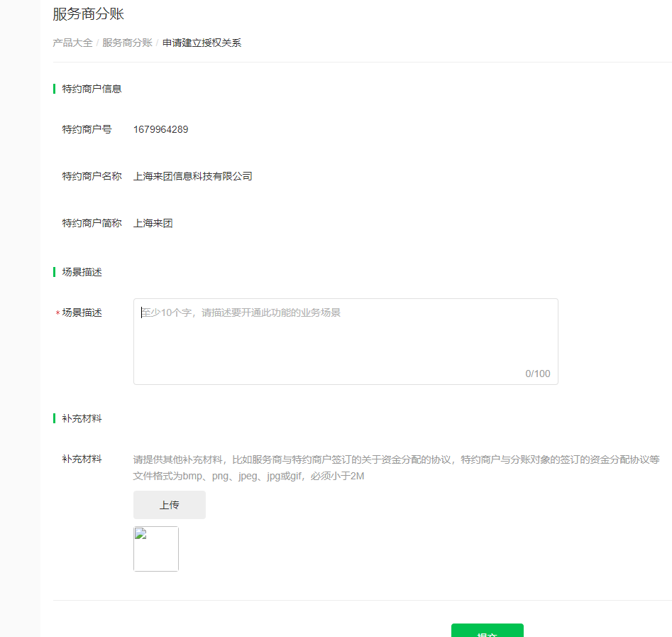
Task: Click the merchant abbreviation 上海来团
Action: point(152,222)
